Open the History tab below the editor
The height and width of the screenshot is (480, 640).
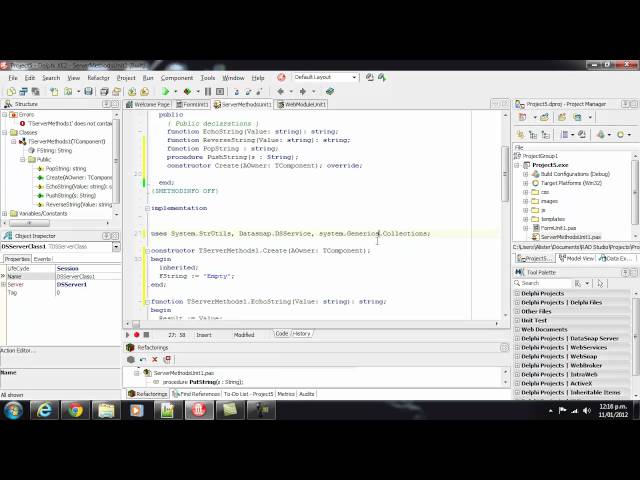tap(302, 334)
